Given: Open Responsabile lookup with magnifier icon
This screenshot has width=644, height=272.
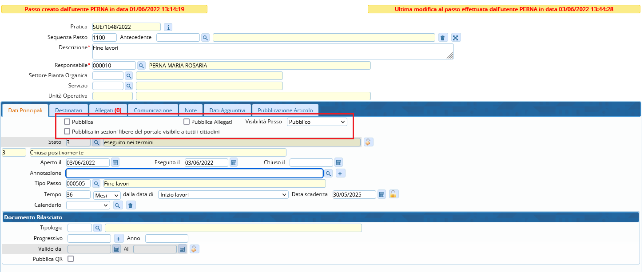Looking at the screenshot, I should click(141, 66).
